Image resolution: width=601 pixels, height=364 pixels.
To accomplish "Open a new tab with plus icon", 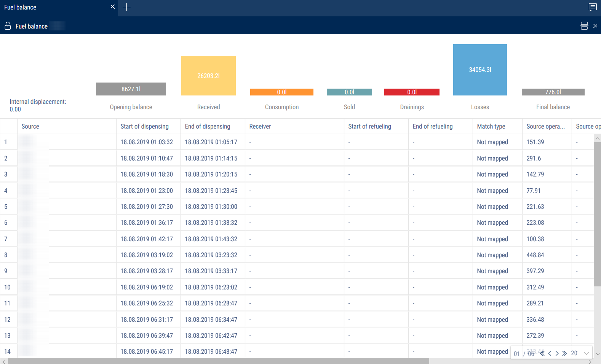I will pyautogui.click(x=127, y=7).
